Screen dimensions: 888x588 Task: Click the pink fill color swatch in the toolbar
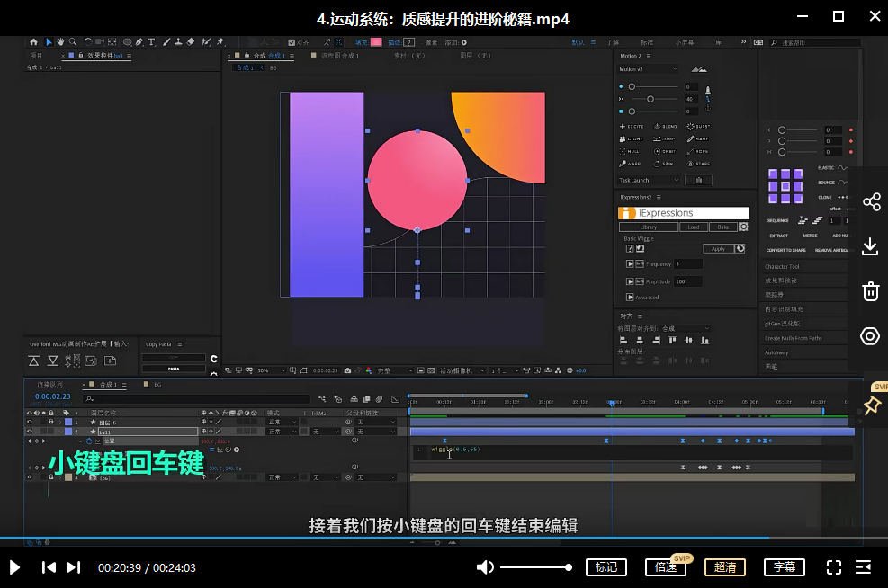(x=378, y=42)
